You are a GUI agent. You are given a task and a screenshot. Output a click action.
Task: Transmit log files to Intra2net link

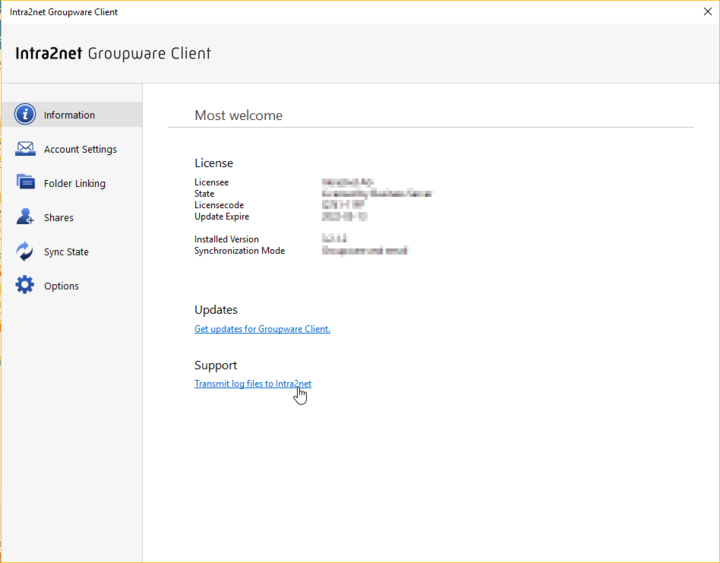click(253, 383)
